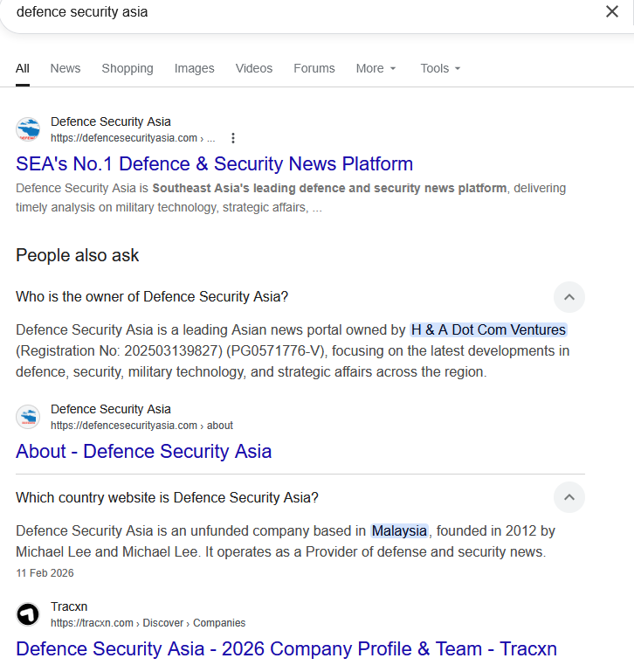Click the Defence Security Asia favicon in first result
The height and width of the screenshot is (672, 634).
[28, 129]
